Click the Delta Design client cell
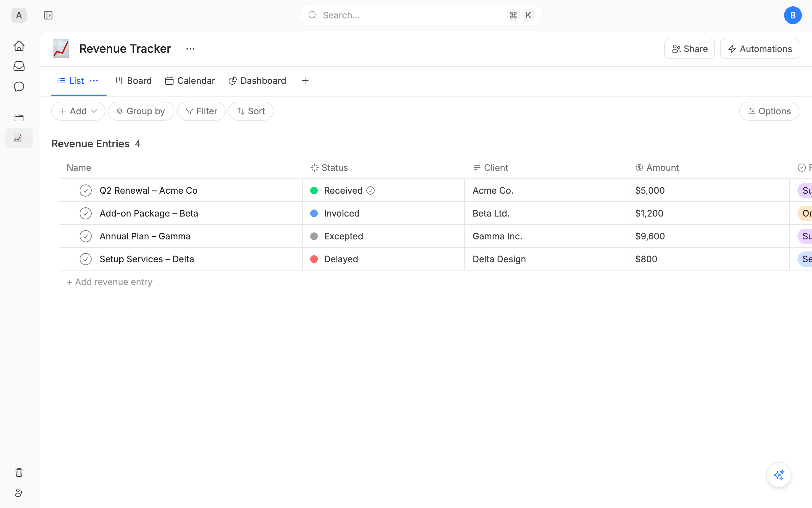Screen dimensions: 812x508 [546, 259]
